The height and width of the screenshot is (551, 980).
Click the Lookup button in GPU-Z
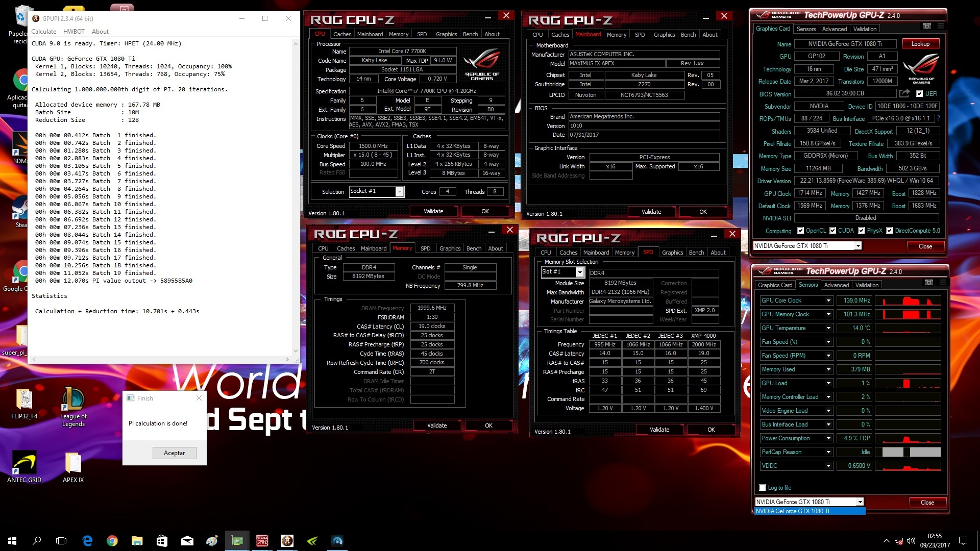(920, 44)
